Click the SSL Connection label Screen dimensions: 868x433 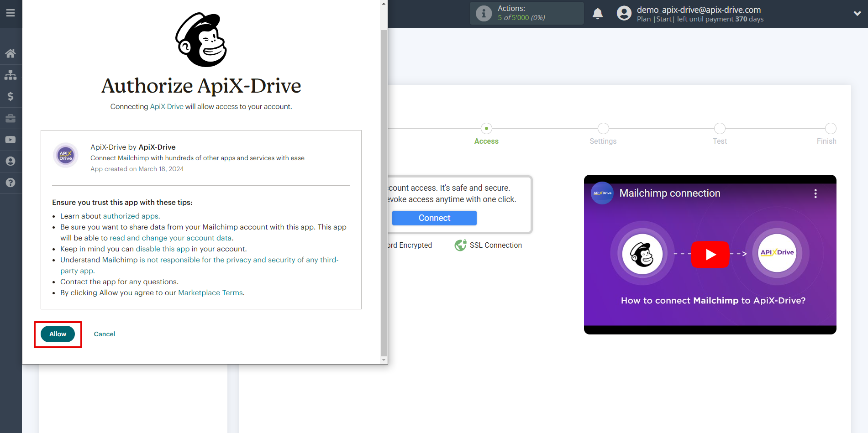496,245
